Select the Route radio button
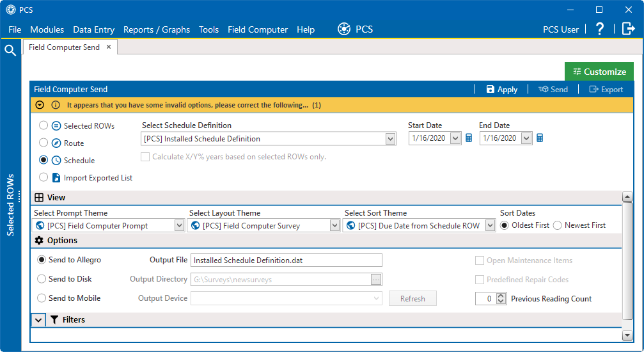The height and width of the screenshot is (352, 644). point(43,143)
